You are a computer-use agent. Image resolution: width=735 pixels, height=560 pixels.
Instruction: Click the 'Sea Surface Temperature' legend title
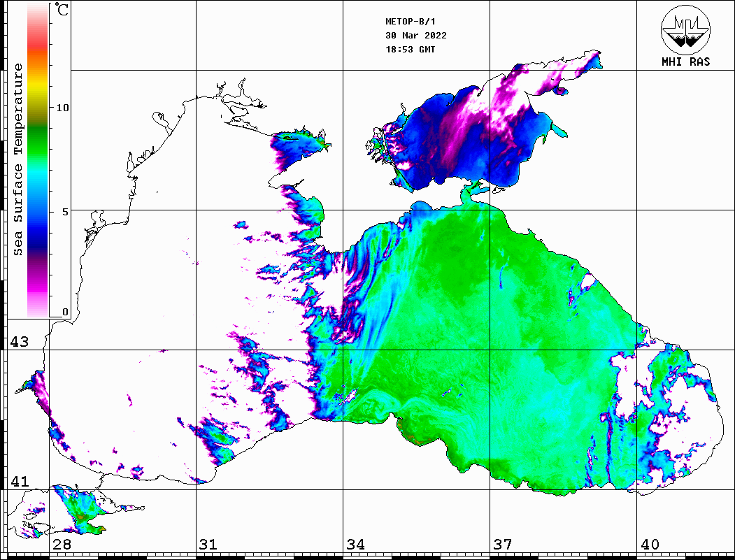point(17,159)
